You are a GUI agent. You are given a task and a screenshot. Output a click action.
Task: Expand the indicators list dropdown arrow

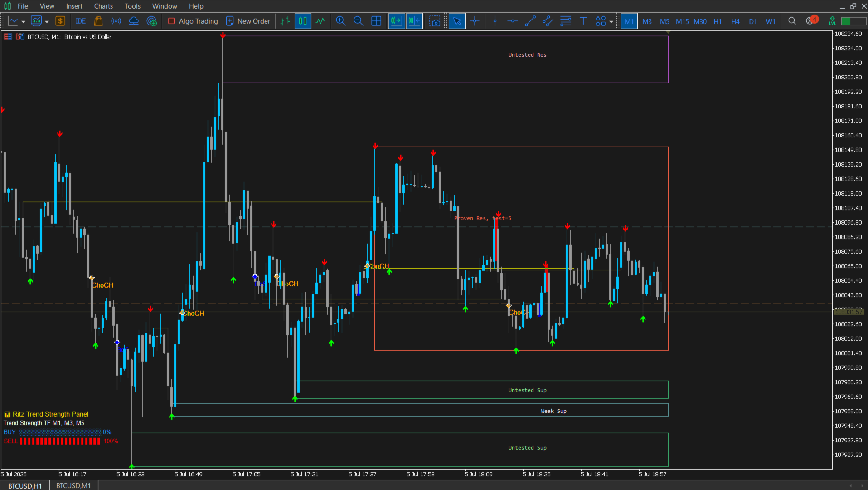tap(47, 22)
